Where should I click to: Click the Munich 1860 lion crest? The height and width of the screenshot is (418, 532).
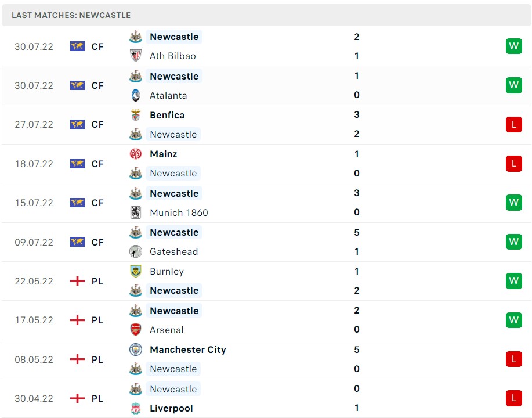136,212
